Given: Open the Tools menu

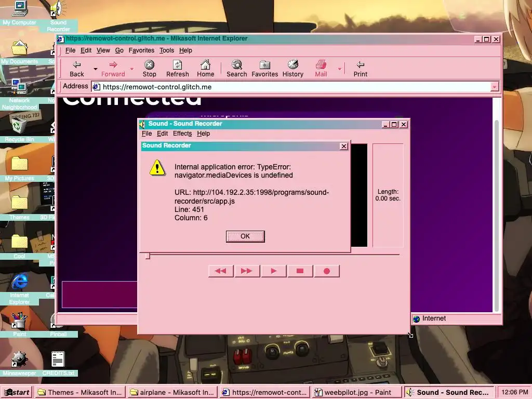Looking at the screenshot, I should [x=167, y=50].
